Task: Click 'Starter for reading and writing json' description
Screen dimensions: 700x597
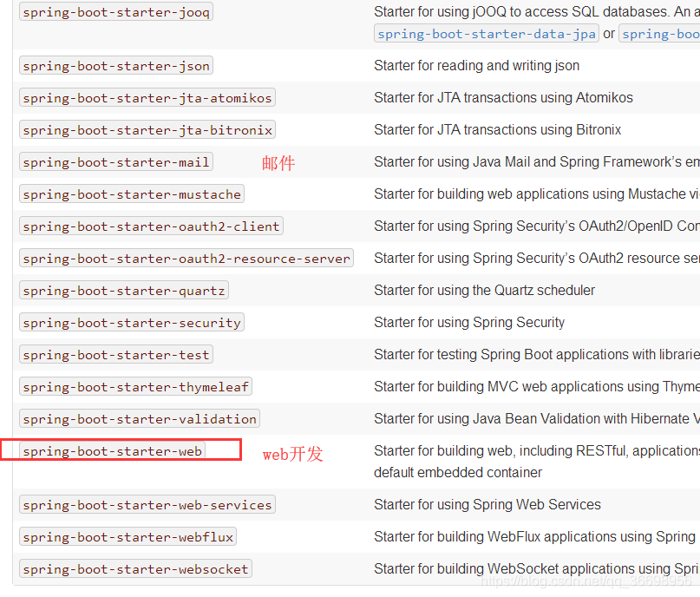Action: click(477, 66)
